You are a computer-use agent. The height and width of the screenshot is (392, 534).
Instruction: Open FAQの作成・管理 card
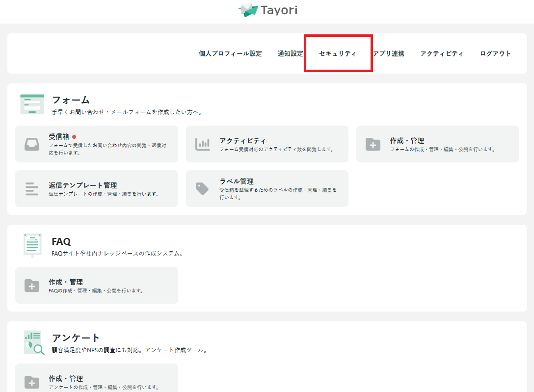(x=97, y=285)
